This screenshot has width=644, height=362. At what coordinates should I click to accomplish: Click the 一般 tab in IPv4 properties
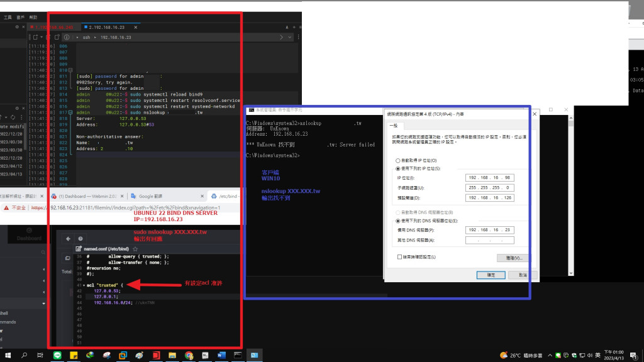click(394, 126)
